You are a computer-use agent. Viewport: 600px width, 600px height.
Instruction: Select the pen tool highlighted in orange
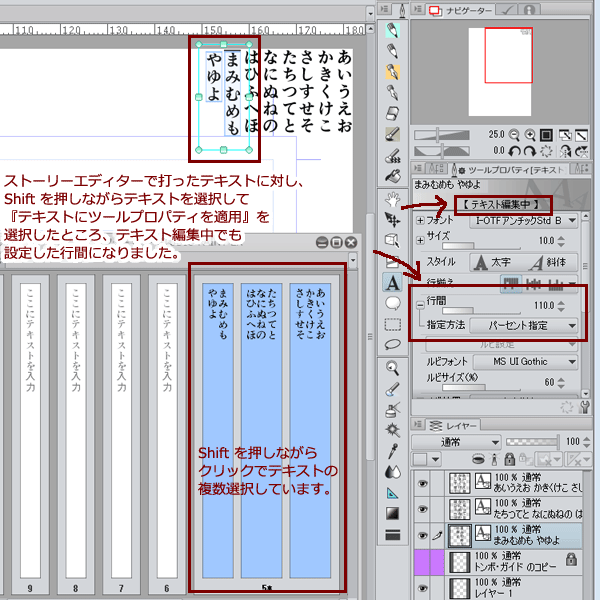393,72
